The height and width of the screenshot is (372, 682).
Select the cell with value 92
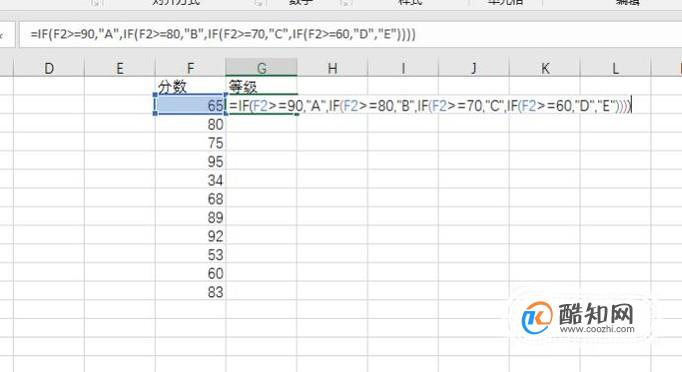coord(191,236)
